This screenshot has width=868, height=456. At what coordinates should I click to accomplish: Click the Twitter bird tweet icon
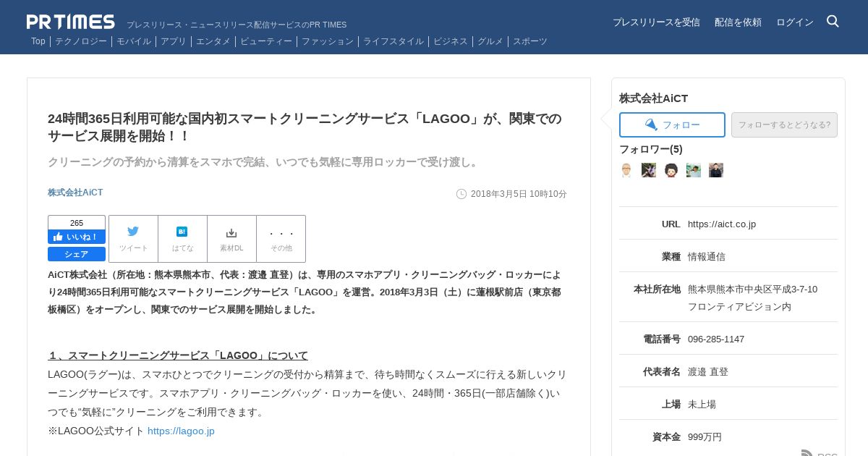point(133,232)
